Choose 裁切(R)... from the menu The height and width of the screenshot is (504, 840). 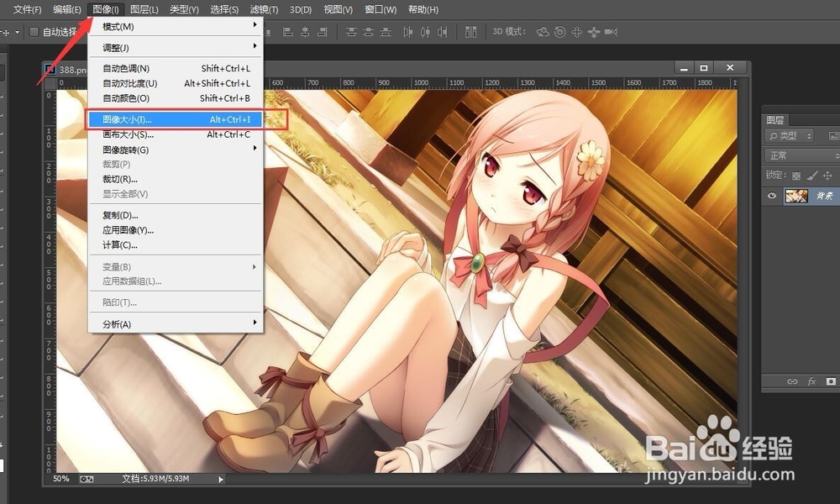point(176,179)
